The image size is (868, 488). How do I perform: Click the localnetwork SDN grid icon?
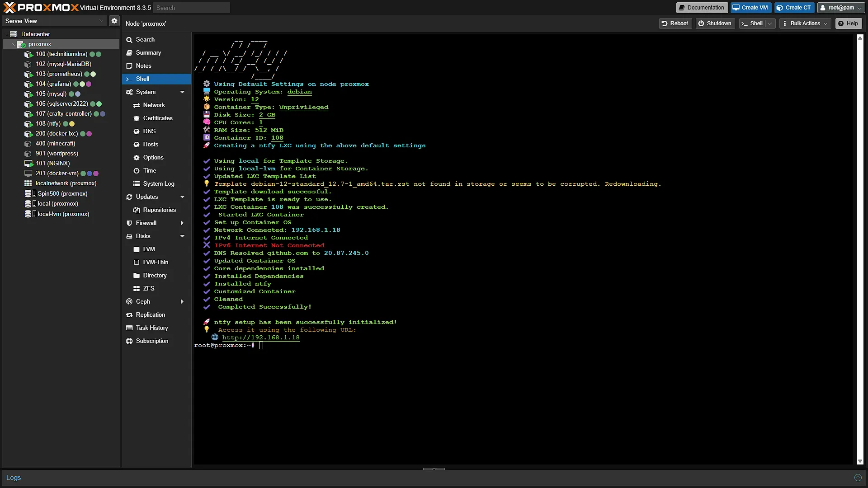pyautogui.click(x=28, y=183)
